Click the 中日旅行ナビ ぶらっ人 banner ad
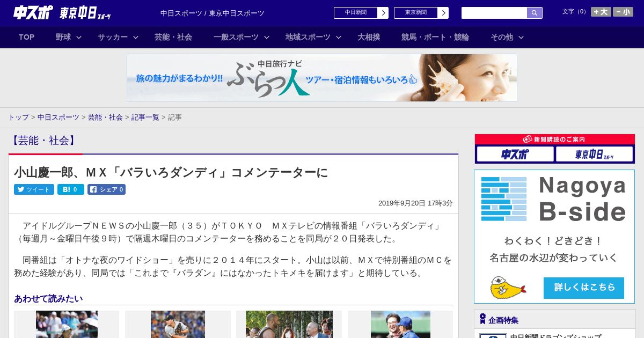Viewport: 644px width, 338px height. [x=322, y=78]
